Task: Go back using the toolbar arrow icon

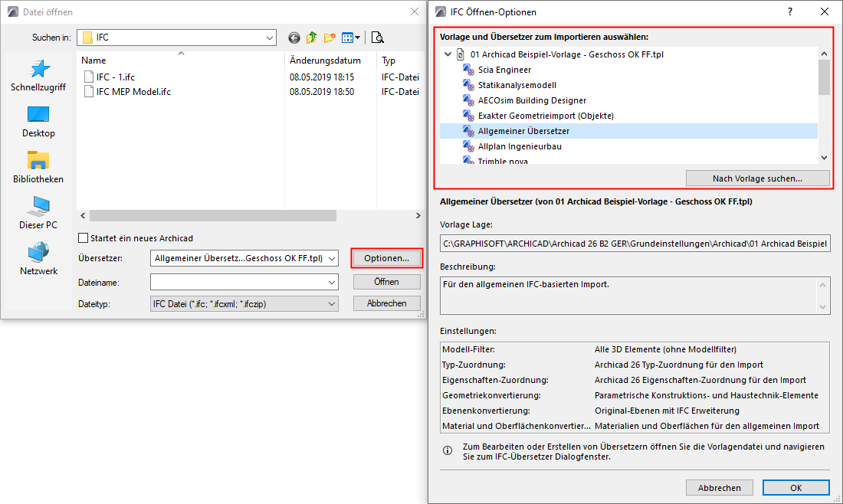Action: tap(294, 38)
